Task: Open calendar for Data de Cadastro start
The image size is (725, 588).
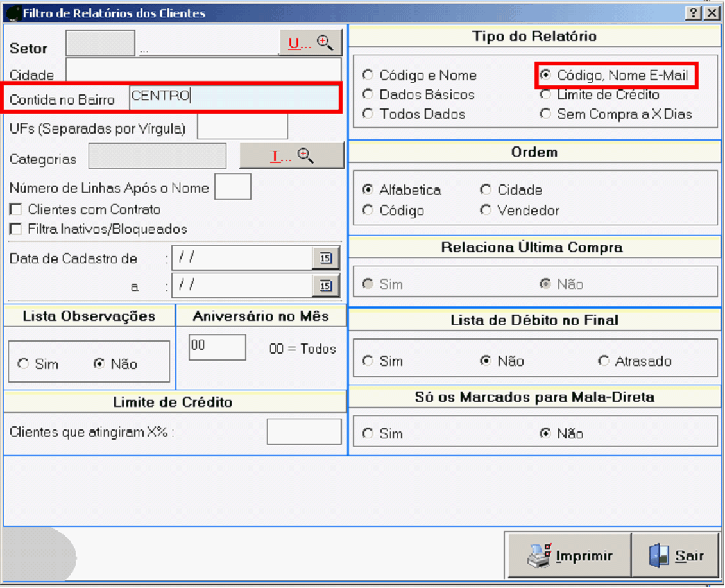Action: (x=326, y=258)
